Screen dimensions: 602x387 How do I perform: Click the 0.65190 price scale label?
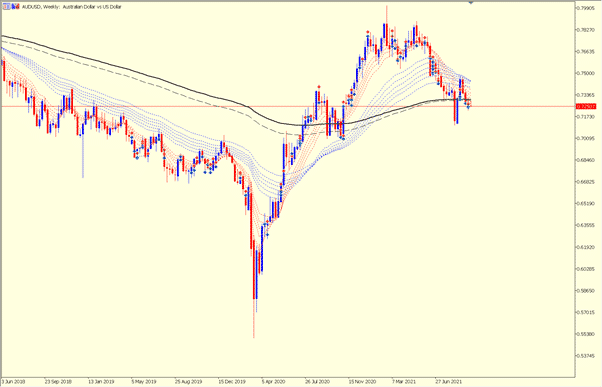586,203
